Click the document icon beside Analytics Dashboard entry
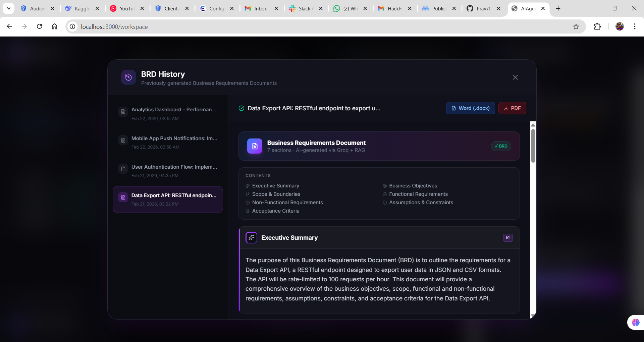Image resolution: width=644 pixels, height=342 pixels. click(x=123, y=111)
